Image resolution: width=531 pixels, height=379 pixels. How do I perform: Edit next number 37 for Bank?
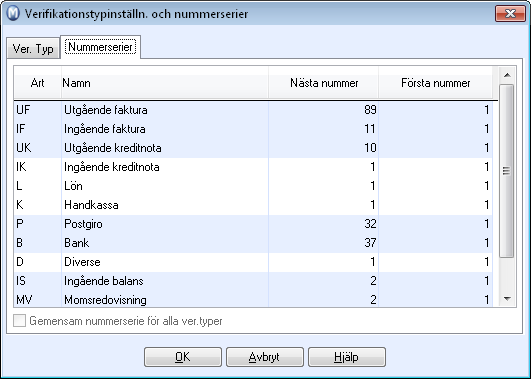click(323, 243)
